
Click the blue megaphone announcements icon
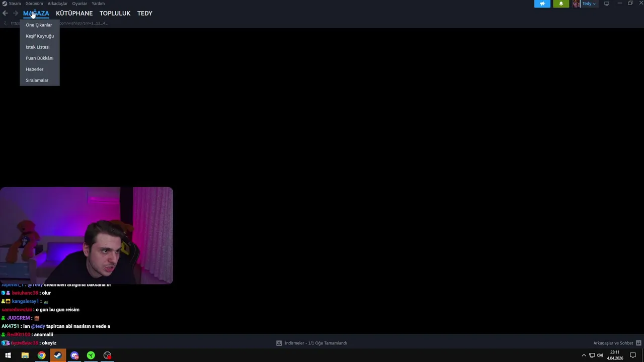click(x=542, y=4)
